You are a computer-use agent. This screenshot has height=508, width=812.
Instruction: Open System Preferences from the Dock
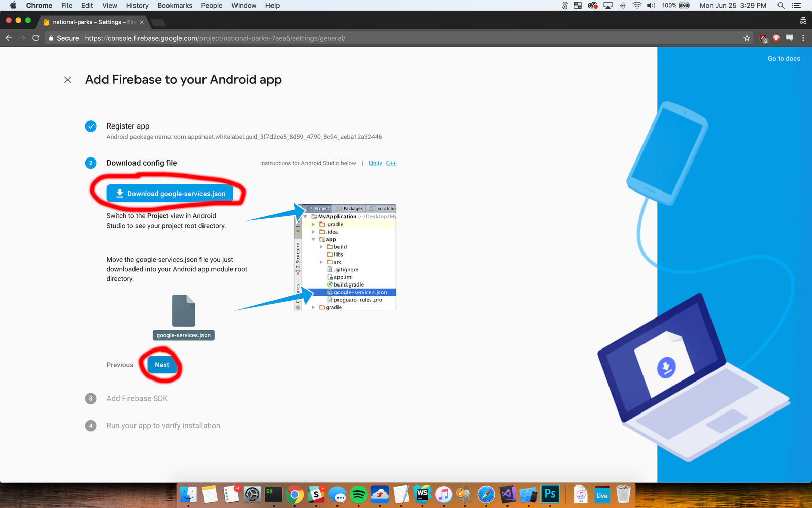[x=252, y=494]
